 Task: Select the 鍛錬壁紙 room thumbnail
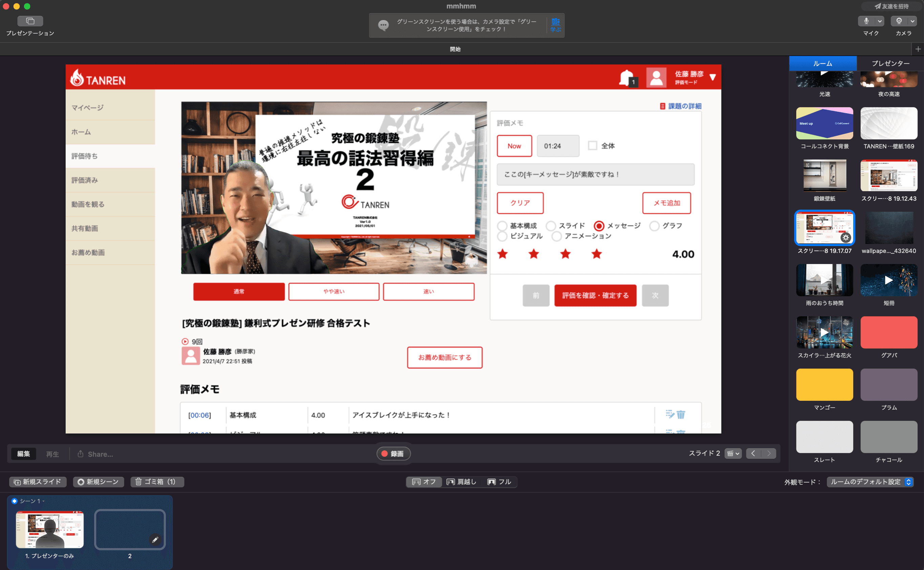tap(824, 175)
